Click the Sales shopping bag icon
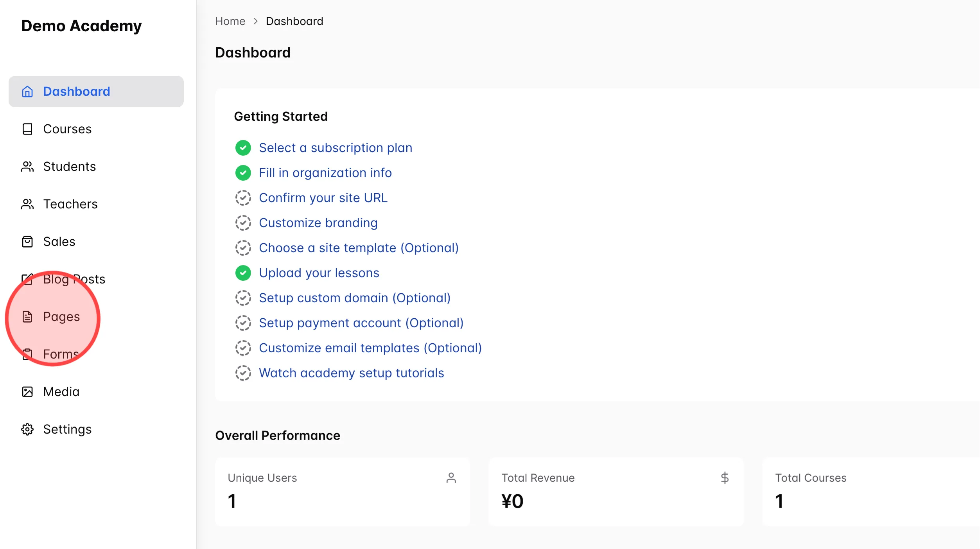Screen dimensions: 980x549 click(27, 242)
